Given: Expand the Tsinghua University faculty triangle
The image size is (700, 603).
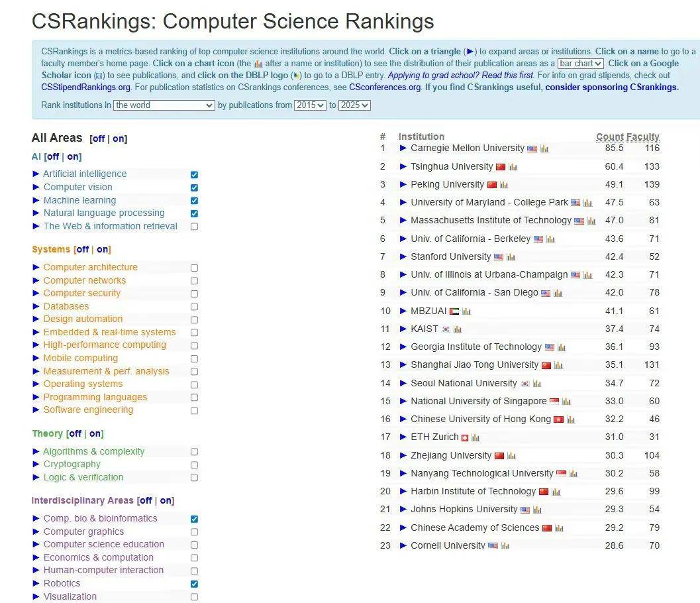Looking at the screenshot, I should point(403,166).
